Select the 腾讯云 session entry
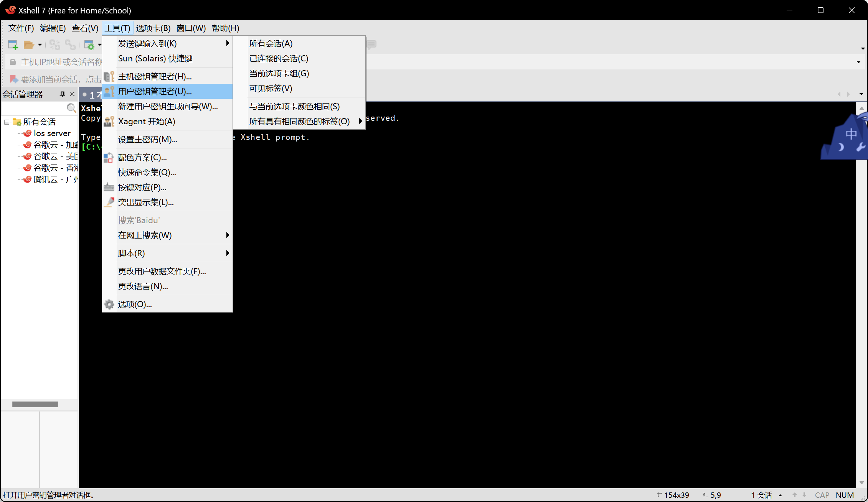This screenshot has width=868, height=502. point(55,179)
